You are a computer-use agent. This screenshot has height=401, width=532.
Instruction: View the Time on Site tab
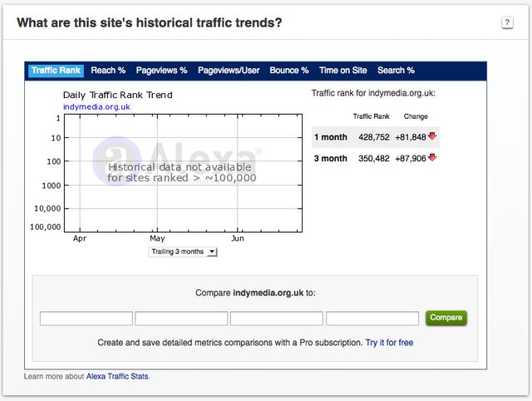coord(343,71)
